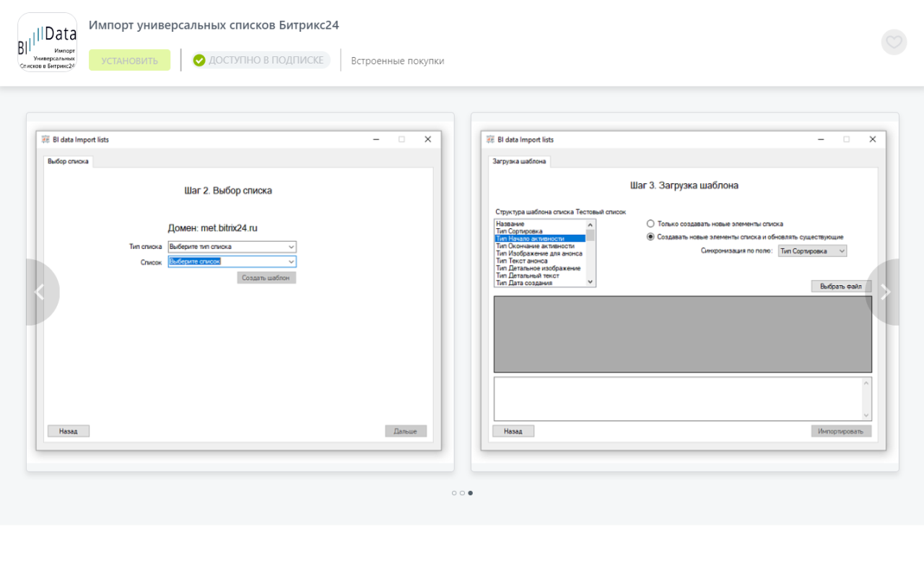
Task: Minimize the Загрузка шаблона window
Action: click(x=820, y=139)
